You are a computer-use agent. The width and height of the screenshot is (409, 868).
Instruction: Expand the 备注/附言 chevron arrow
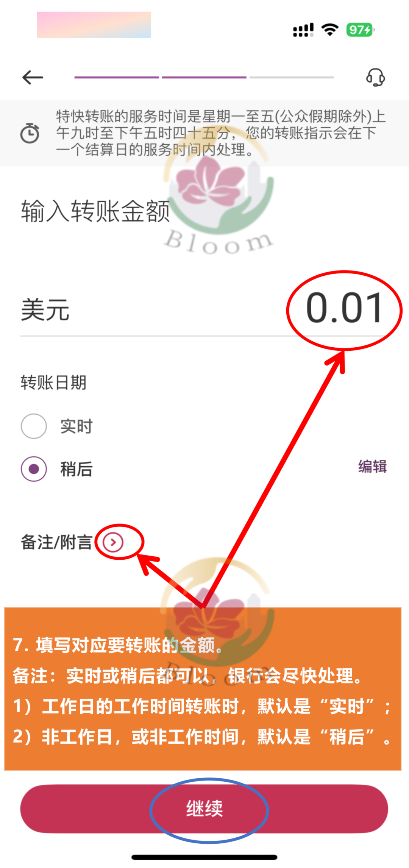(113, 542)
